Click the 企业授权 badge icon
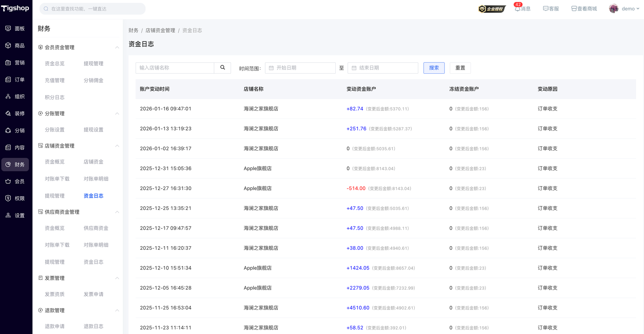 coord(491,9)
